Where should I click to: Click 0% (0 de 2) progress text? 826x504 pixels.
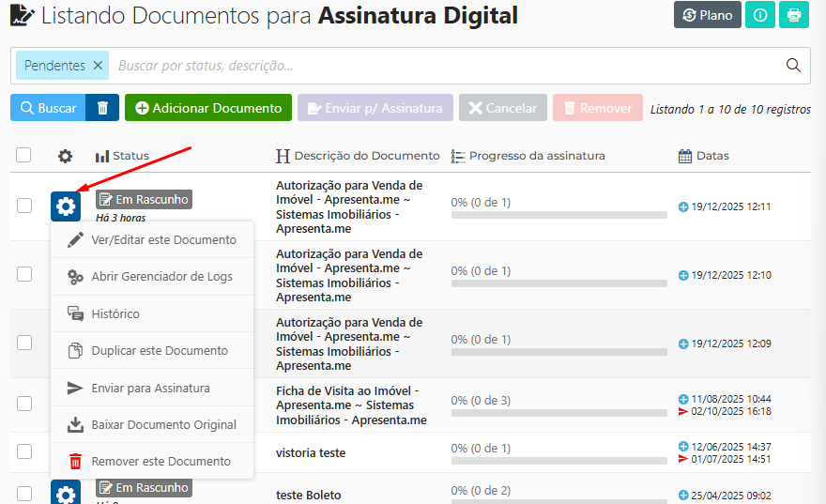(x=481, y=490)
